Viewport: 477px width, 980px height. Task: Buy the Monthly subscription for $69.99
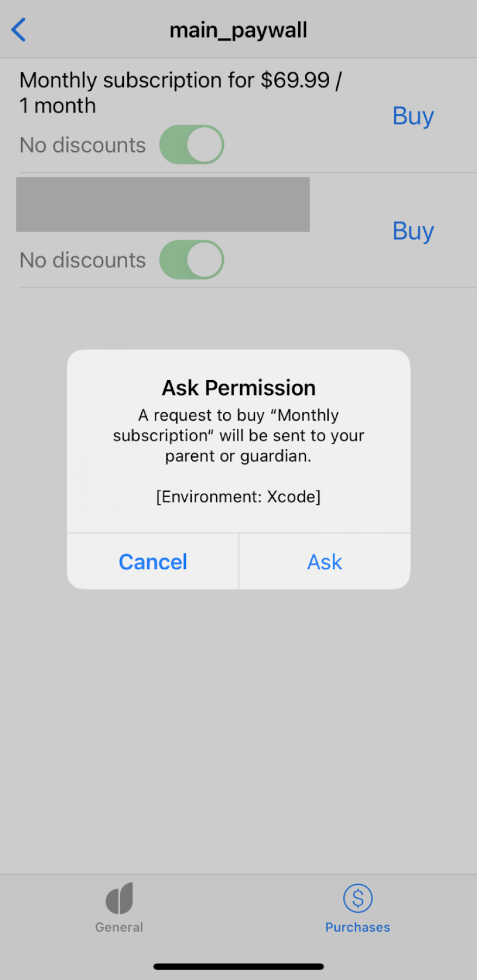click(x=413, y=116)
